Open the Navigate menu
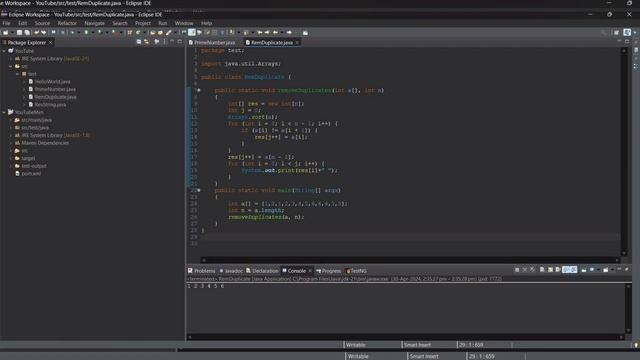 tap(94, 23)
